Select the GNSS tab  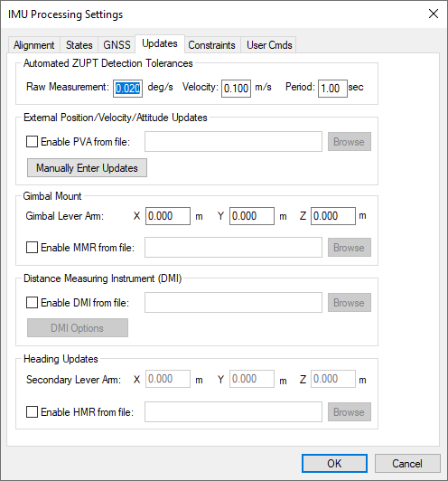(117, 45)
